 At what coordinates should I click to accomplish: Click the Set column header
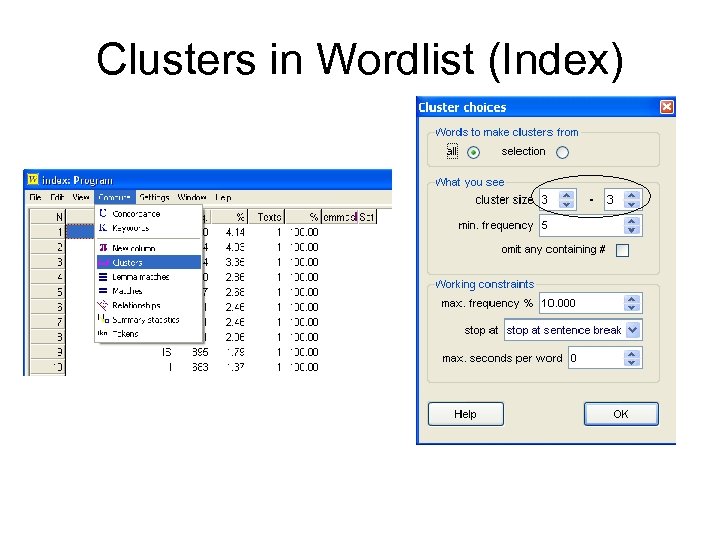(x=367, y=217)
